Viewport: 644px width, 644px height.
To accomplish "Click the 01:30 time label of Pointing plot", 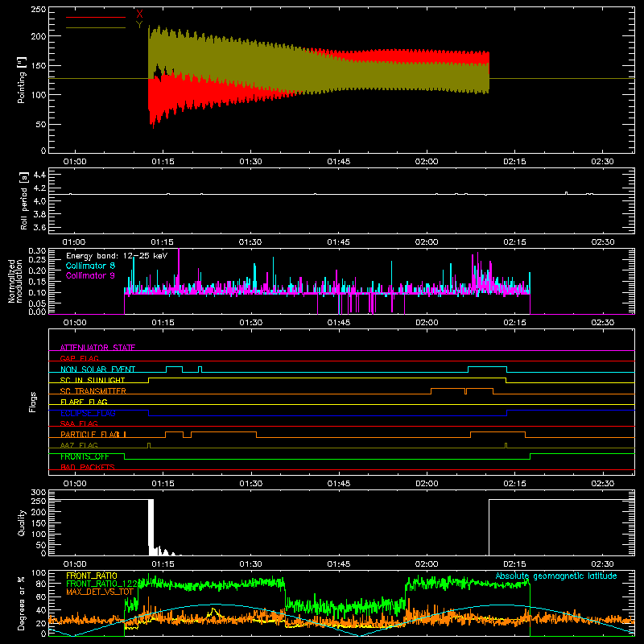I will click(250, 162).
